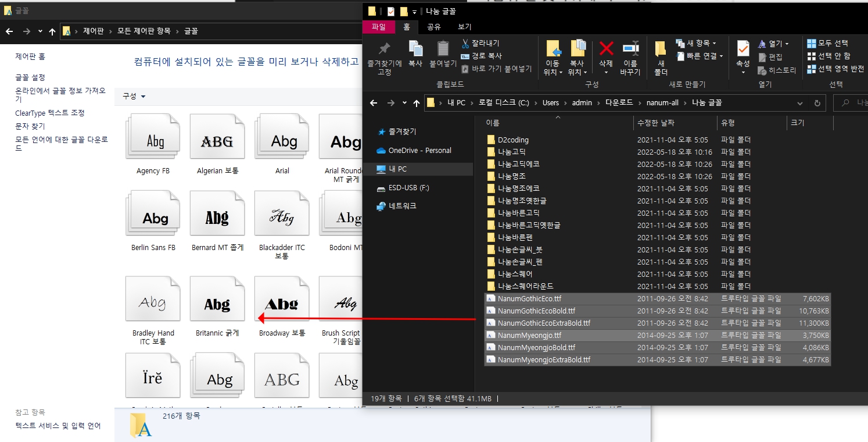The height and width of the screenshot is (442, 868).
Task: Click 다운로드 in the address path
Action: pos(619,103)
